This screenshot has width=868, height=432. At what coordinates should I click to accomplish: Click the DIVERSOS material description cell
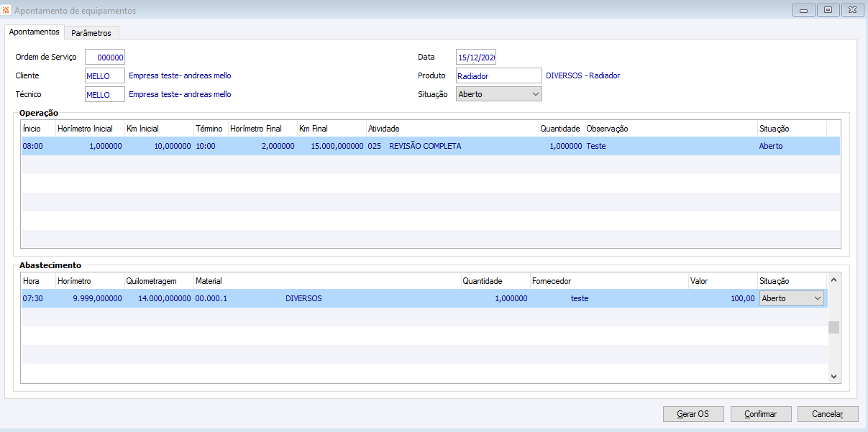pyautogui.click(x=303, y=298)
